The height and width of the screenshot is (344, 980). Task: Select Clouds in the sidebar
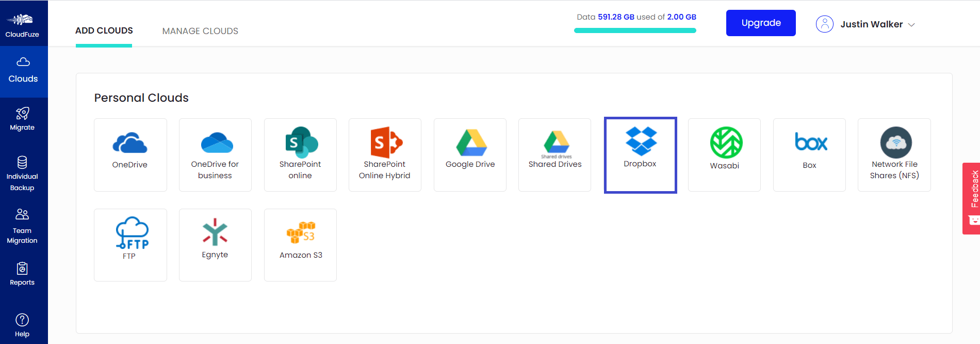click(x=23, y=71)
